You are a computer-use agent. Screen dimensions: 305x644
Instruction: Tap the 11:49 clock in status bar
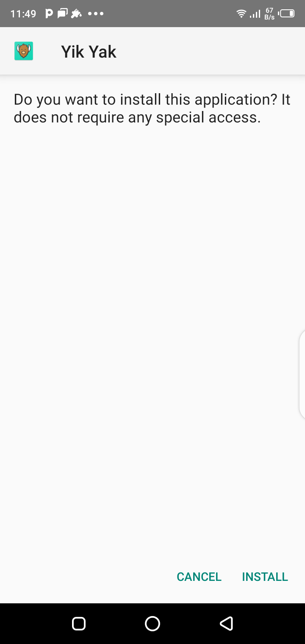click(23, 14)
